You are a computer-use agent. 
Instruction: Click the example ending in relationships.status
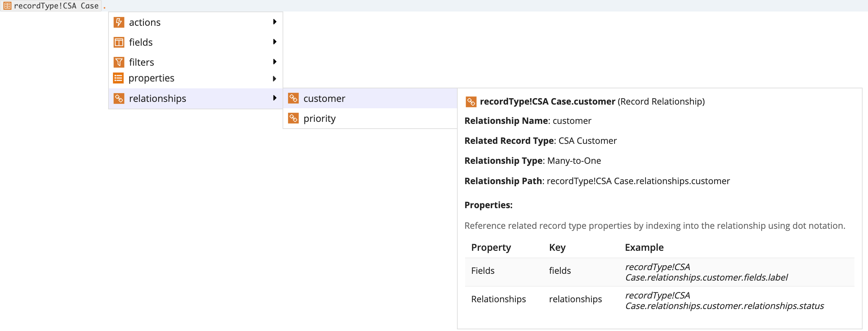click(x=724, y=301)
